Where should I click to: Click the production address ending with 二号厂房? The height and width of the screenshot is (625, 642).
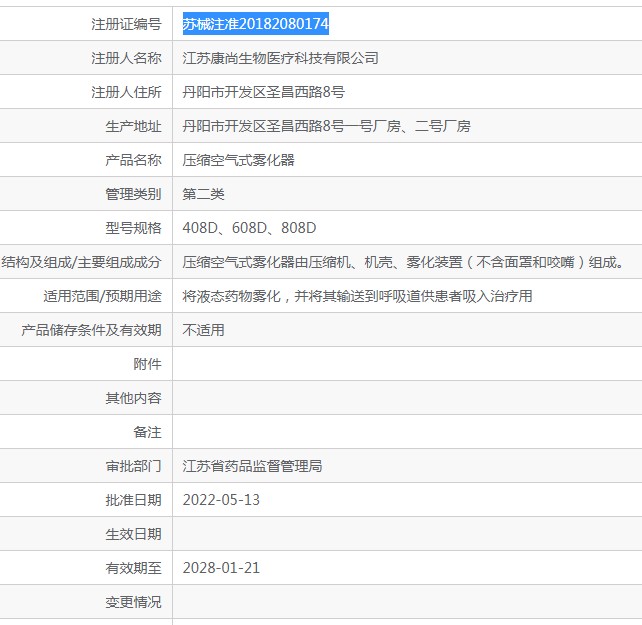tap(326, 126)
